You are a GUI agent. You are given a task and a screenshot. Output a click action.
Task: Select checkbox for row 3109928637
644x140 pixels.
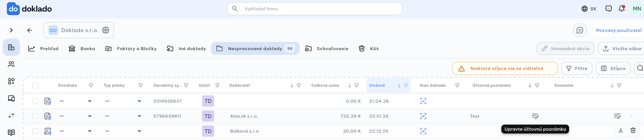[x=35, y=101]
